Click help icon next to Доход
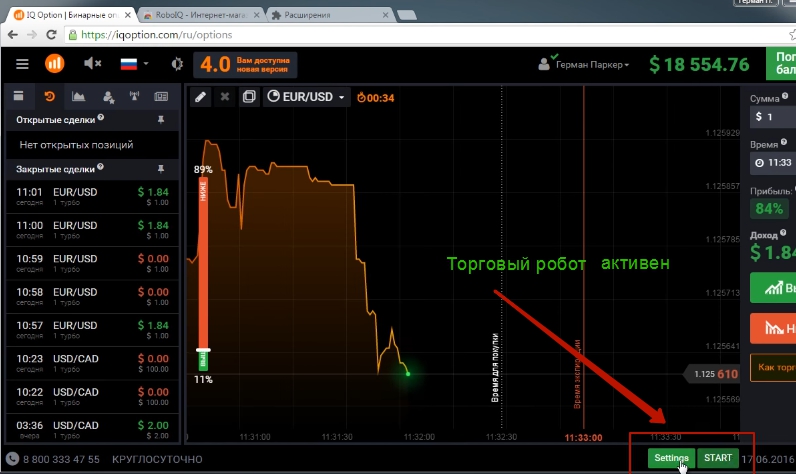Screen dimensions: 796x474 click(x=783, y=233)
